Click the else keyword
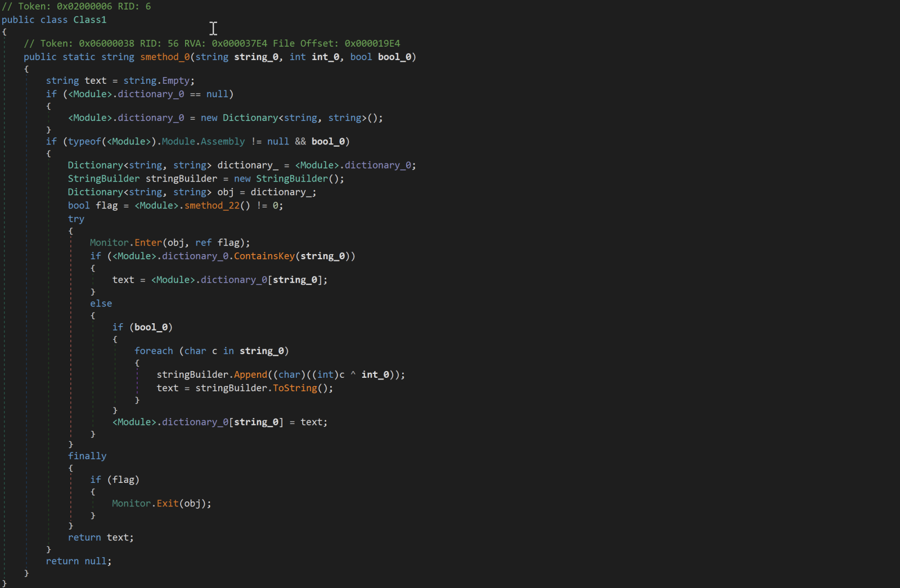Image resolution: width=900 pixels, height=588 pixels. [101, 304]
